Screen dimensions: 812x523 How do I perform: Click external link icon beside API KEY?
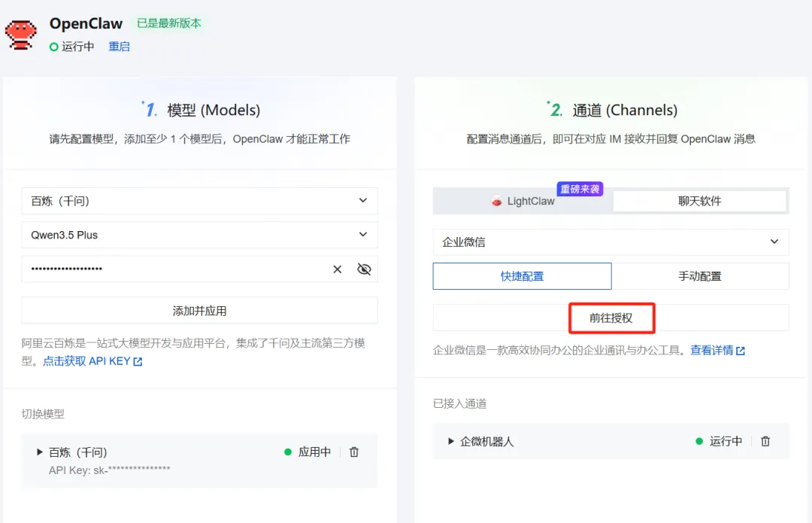point(138,362)
